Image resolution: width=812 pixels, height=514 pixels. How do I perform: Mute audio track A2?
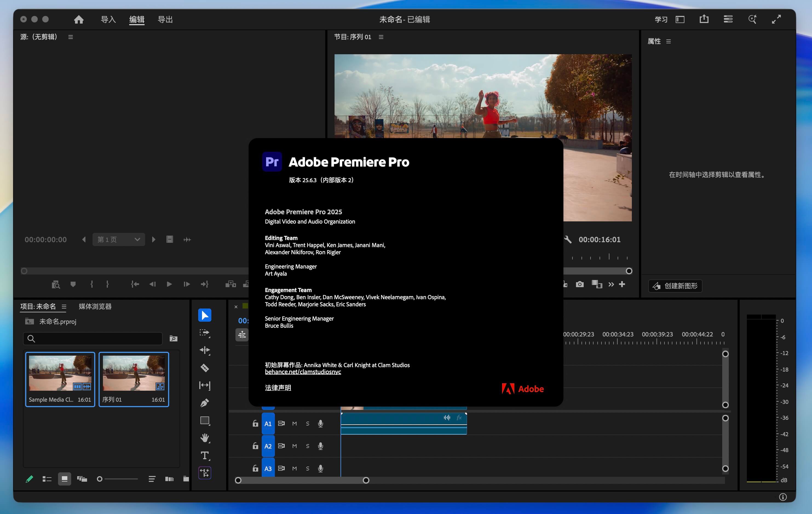click(294, 446)
